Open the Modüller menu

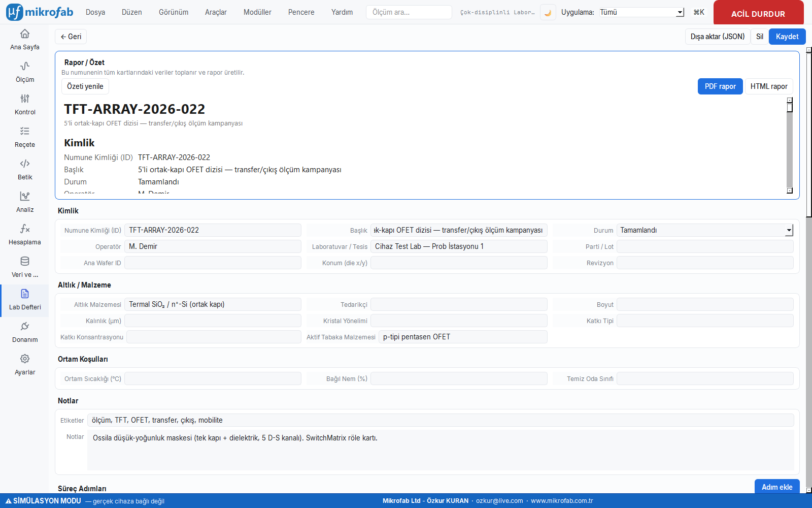[257, 12]
